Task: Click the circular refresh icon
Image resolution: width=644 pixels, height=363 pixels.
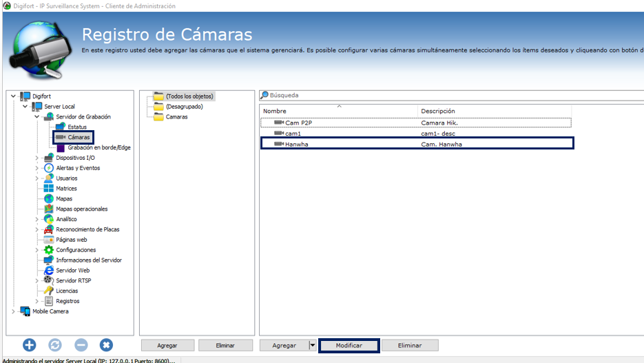Action: (x=55, y=345)
